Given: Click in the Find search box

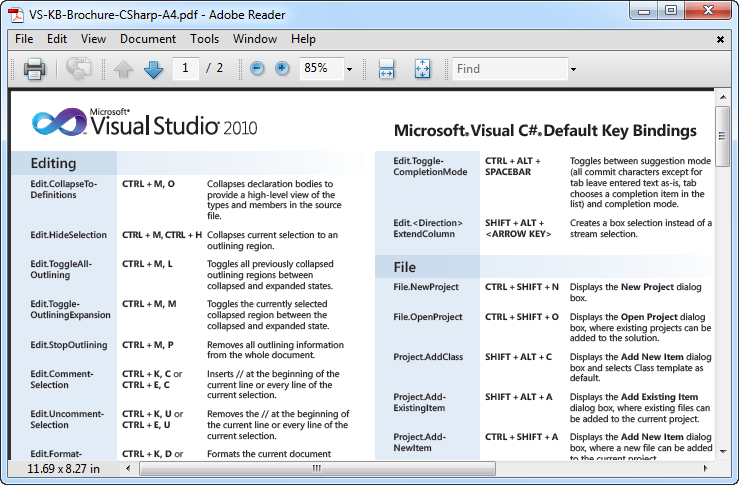Looking at the screenshot, I should (x=510, y=69).
